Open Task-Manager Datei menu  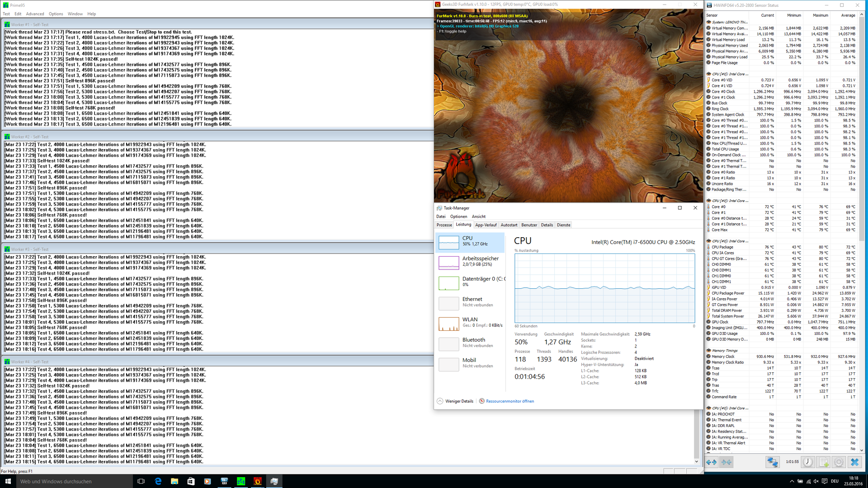tap(441, 216)
